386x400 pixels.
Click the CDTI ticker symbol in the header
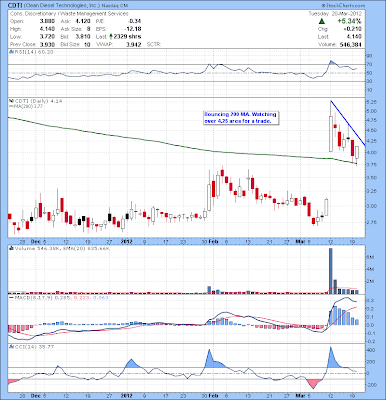tap(14, 6)
